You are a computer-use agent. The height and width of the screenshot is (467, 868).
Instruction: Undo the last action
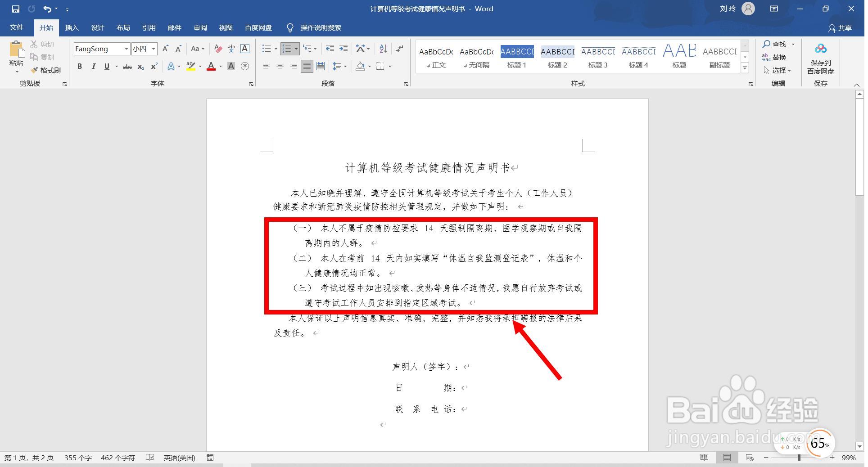click(47, 9)
